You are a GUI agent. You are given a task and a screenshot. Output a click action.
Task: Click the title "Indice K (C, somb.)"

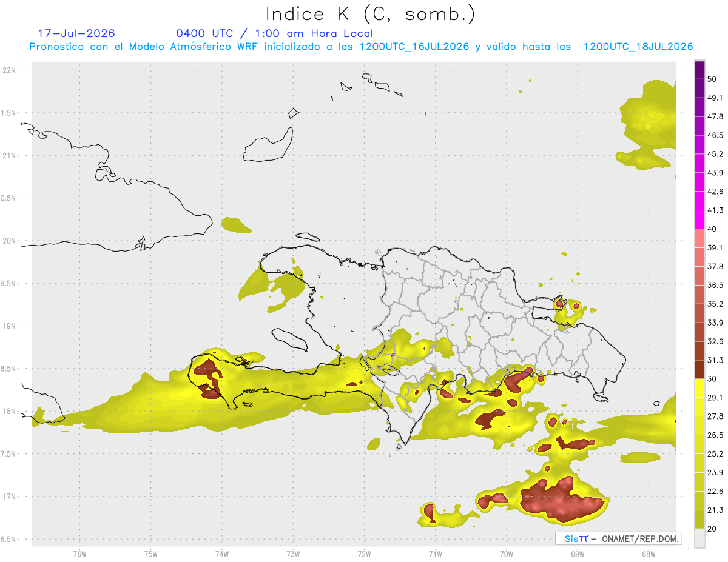370,14
